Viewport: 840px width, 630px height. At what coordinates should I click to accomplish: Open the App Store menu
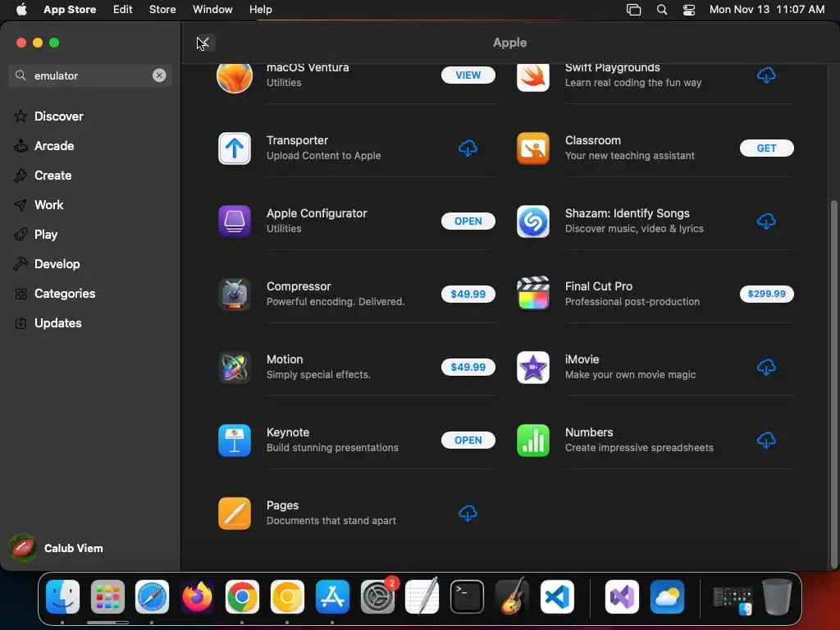click(70, 10)
